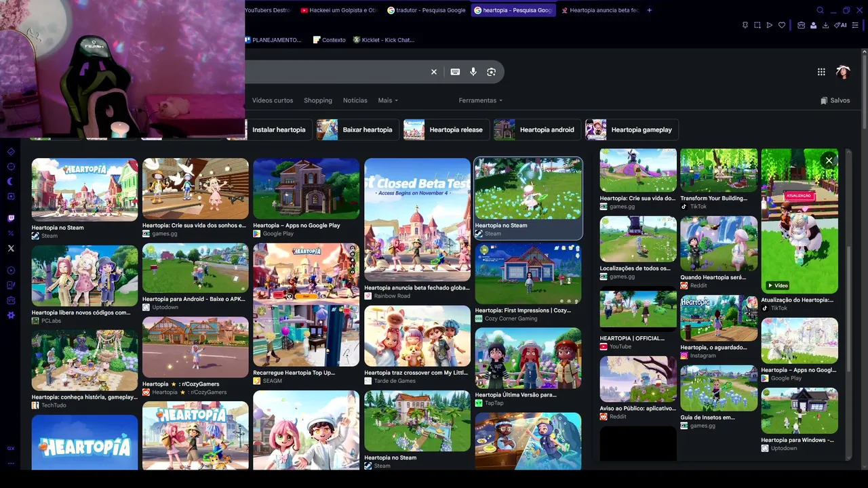This screenshot has width=868, height=488.
Task: Select the Heartopia gameplay suggestion chip
Action: point(632,129)
